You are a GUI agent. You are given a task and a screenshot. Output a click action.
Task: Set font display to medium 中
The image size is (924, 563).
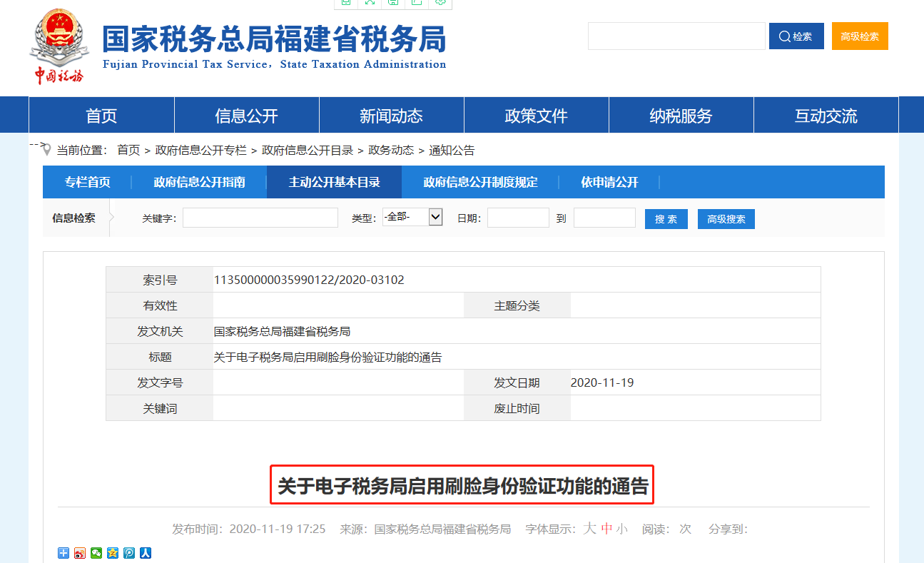point(606,529)
